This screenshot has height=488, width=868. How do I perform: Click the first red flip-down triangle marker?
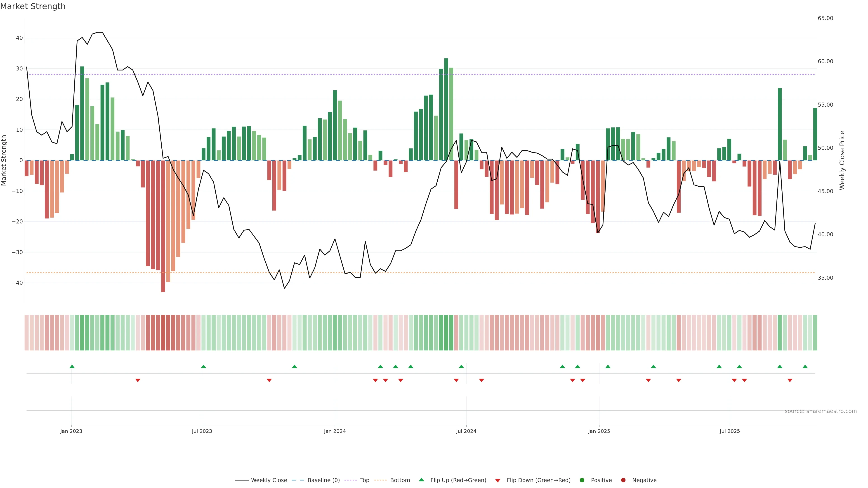pyautogui.click(x=137, y=380)
